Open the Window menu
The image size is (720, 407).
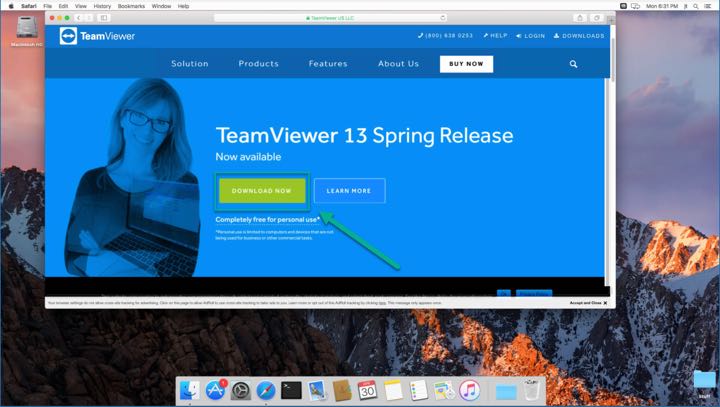(161, 6)
